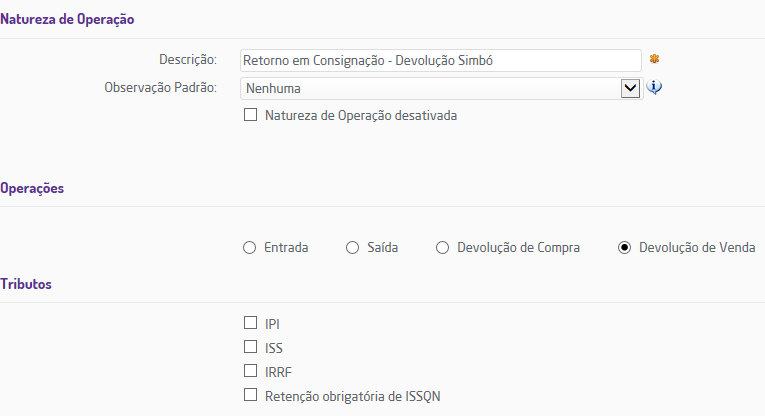Enable Retenção obrigatória de ISSQN checkbox

point(250,395)
